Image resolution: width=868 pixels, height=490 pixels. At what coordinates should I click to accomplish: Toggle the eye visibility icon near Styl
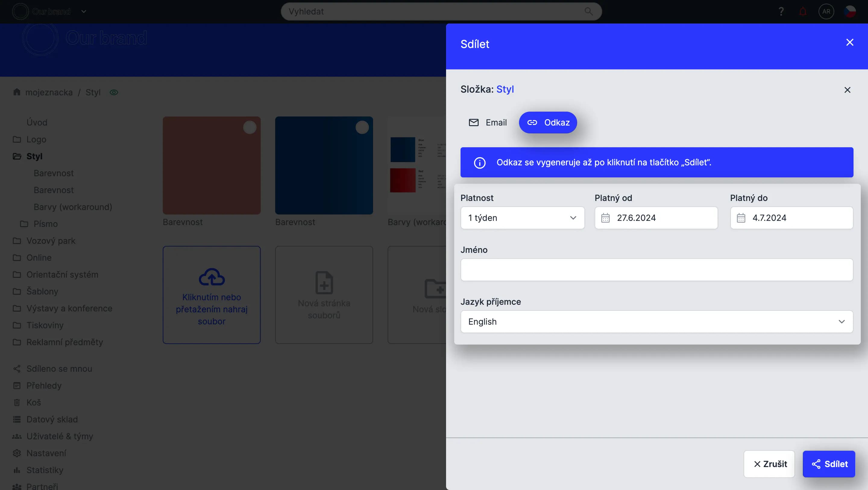114,92
